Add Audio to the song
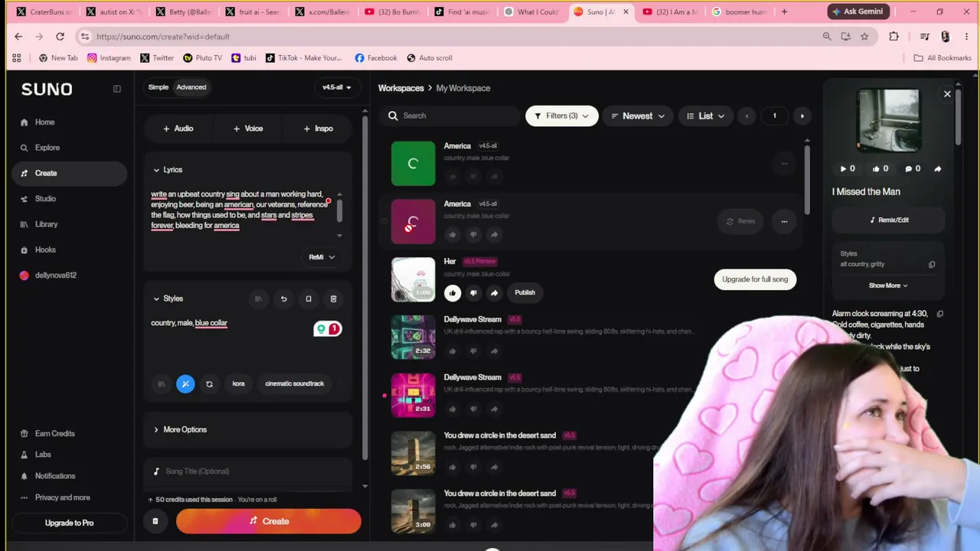The image size is (980, 551). click(178, 129)
